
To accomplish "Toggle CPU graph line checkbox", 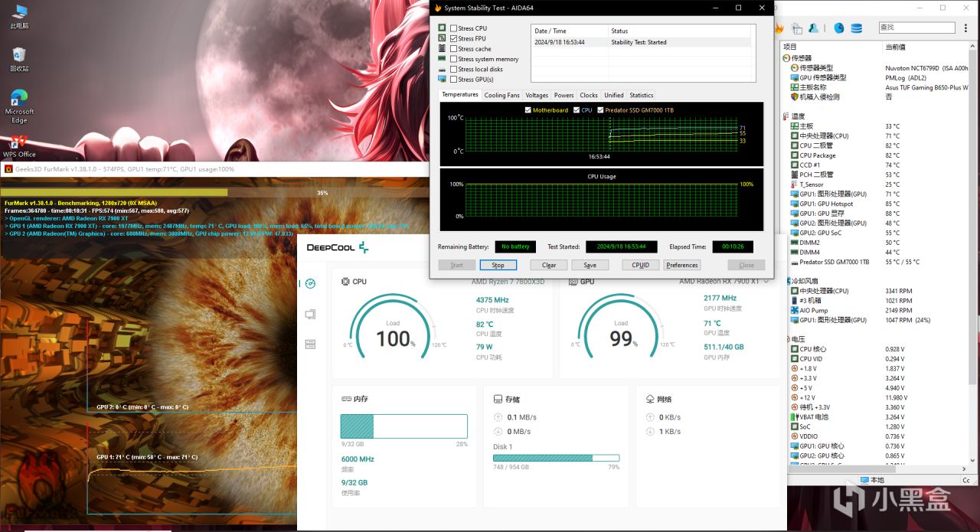I will [x=577, y=110].
